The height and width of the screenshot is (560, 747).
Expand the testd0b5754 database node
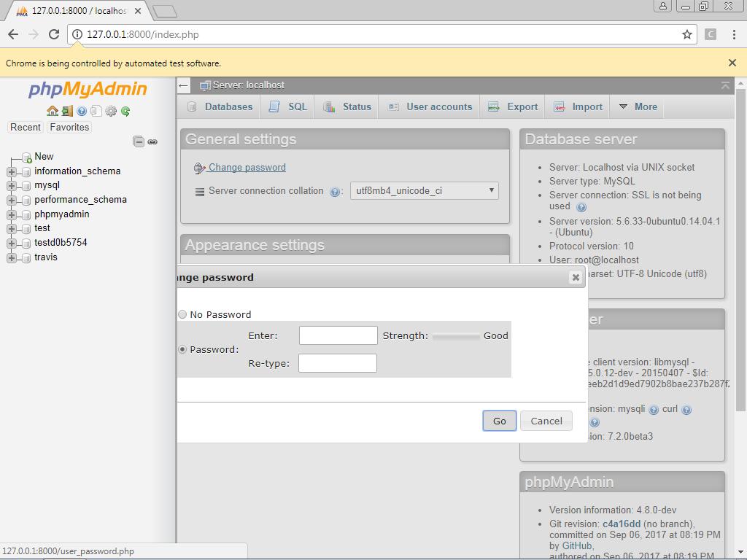point(12,244)
